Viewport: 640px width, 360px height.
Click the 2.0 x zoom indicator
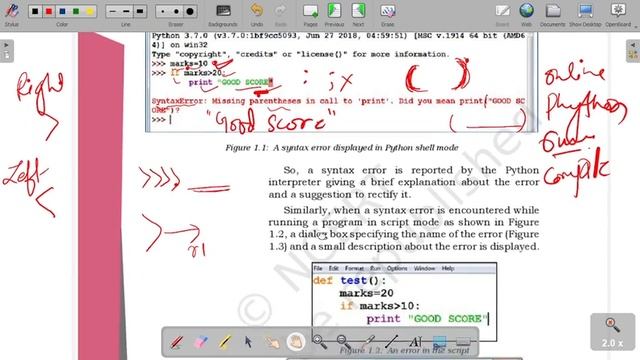point(612,332)
